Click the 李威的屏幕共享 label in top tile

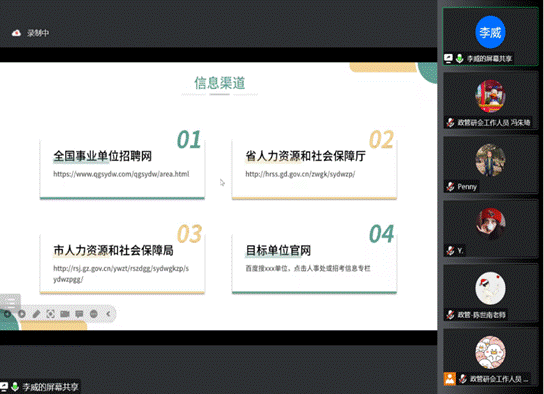489,59
